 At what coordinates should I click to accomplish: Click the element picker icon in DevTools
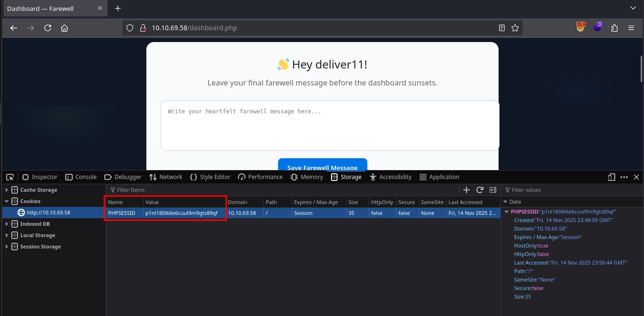[10, 177]
